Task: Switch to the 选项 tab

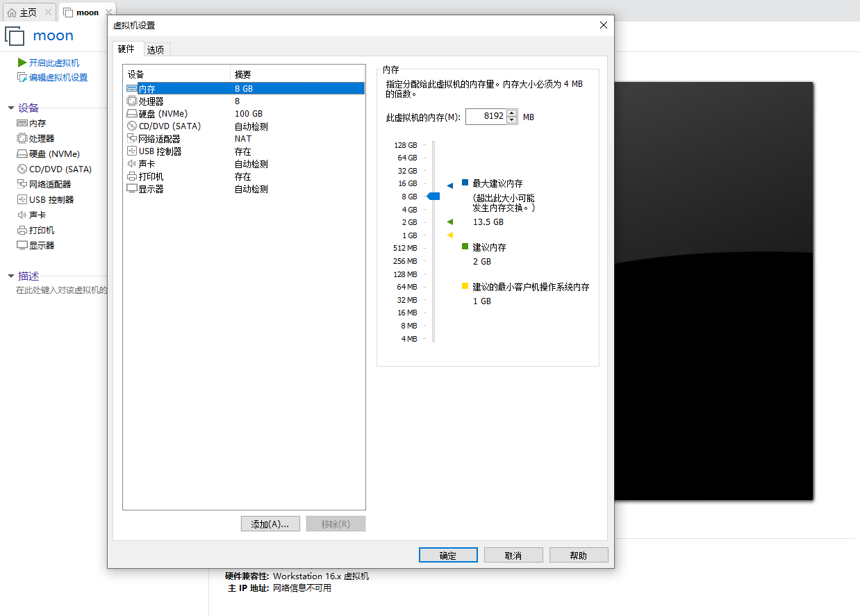Action: 156,49
